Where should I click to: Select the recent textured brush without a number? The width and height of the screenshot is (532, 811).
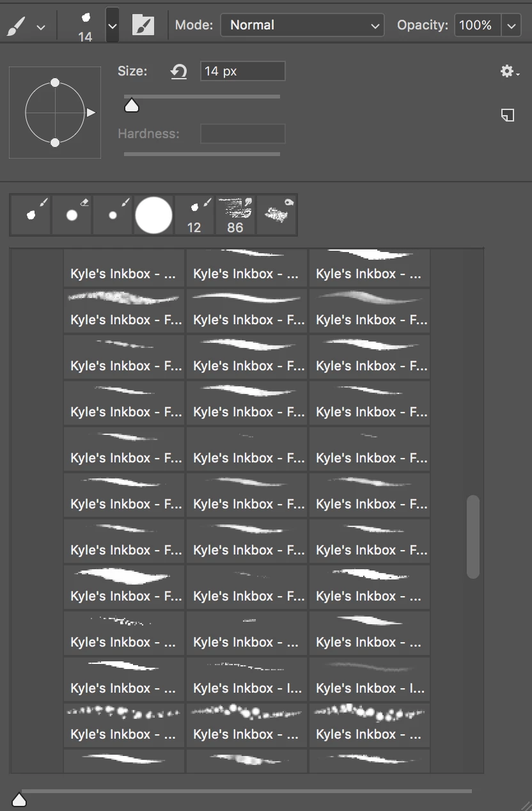coord(276,215)
